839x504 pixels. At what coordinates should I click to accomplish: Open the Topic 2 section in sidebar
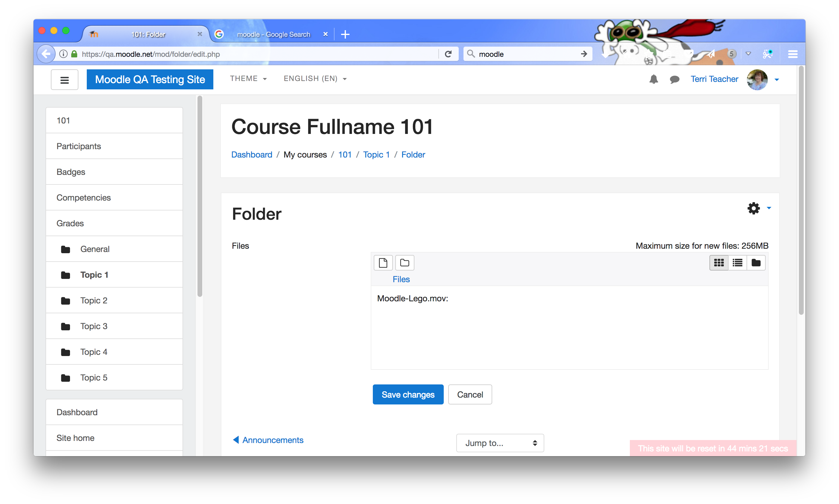tap(114, 300)
